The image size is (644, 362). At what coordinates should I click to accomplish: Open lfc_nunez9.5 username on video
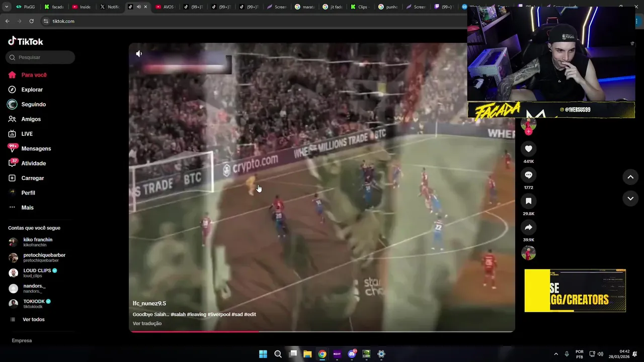click(x=149, y=303)
